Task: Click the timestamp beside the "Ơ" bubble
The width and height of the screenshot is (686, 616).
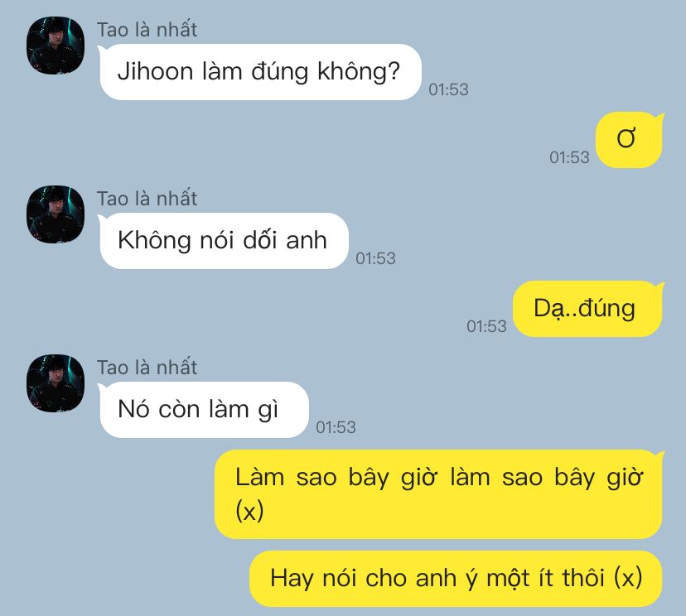Action: 569,157
